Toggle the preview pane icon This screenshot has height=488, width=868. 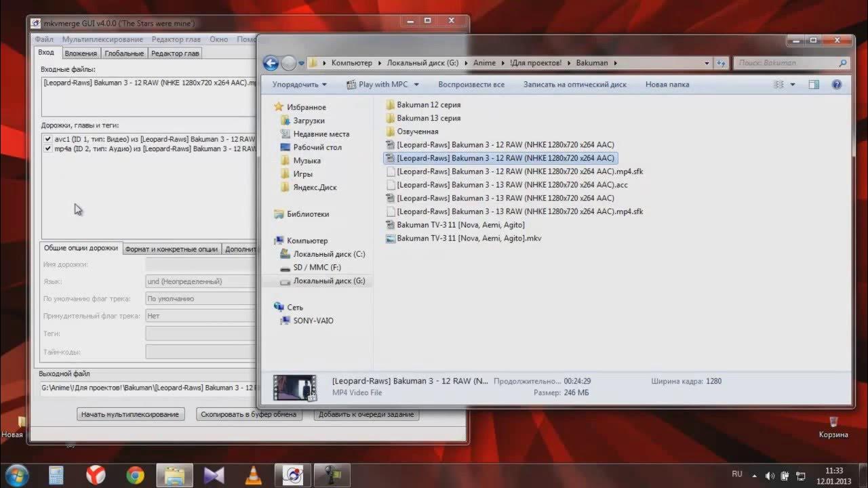pos(814,85)
